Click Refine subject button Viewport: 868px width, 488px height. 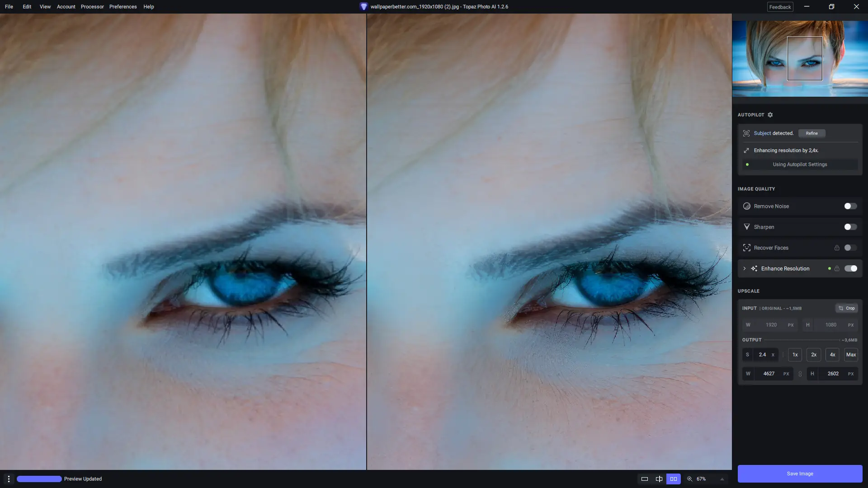[811, 133]
